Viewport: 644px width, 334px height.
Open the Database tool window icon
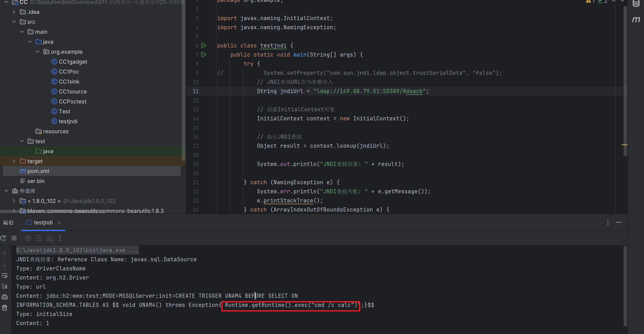coord(636,4)
